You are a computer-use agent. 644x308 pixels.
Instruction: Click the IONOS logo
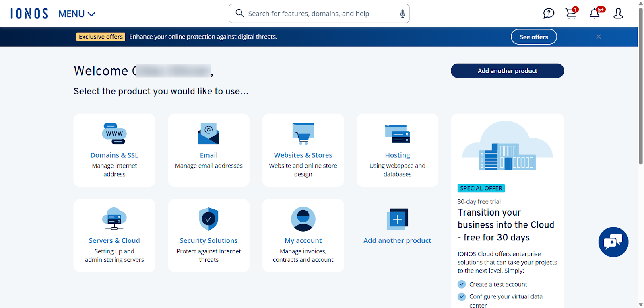[29, 14]
